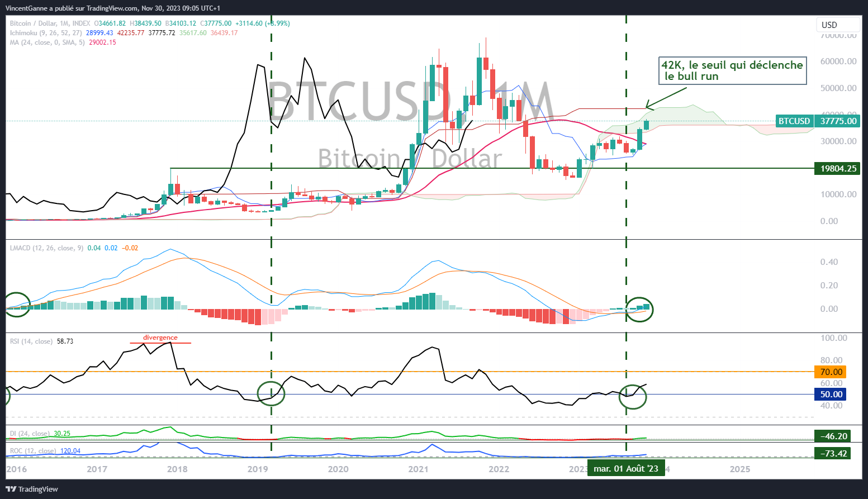Select the green circle on RSI near 2019

coord(271,393)
